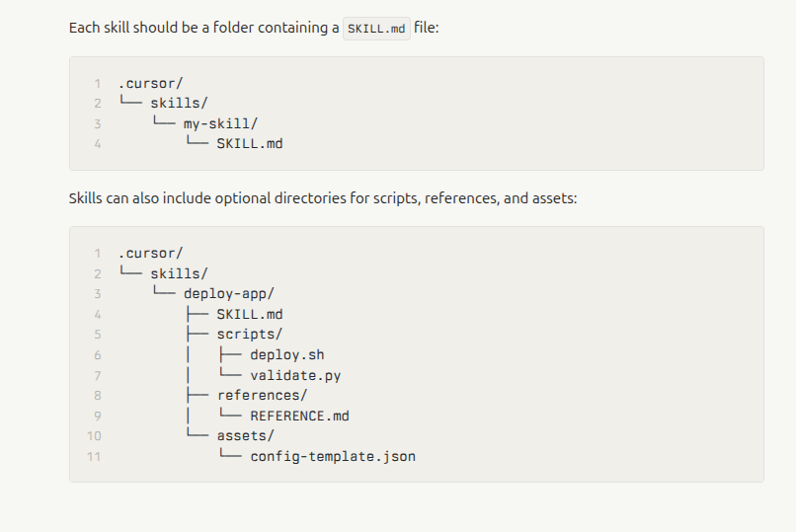
Task: Click the scripts/ directory entry
Action: 250,335
